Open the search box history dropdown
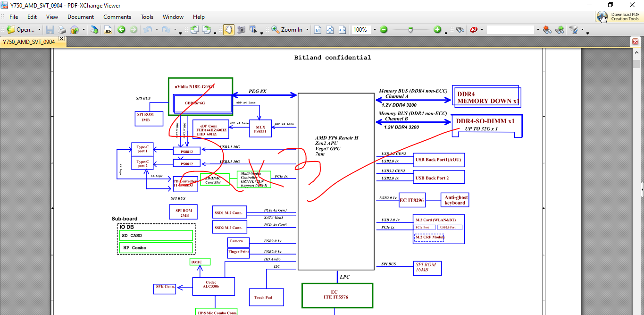The width and height of the screenshot is (644, 315). [537, 30]
